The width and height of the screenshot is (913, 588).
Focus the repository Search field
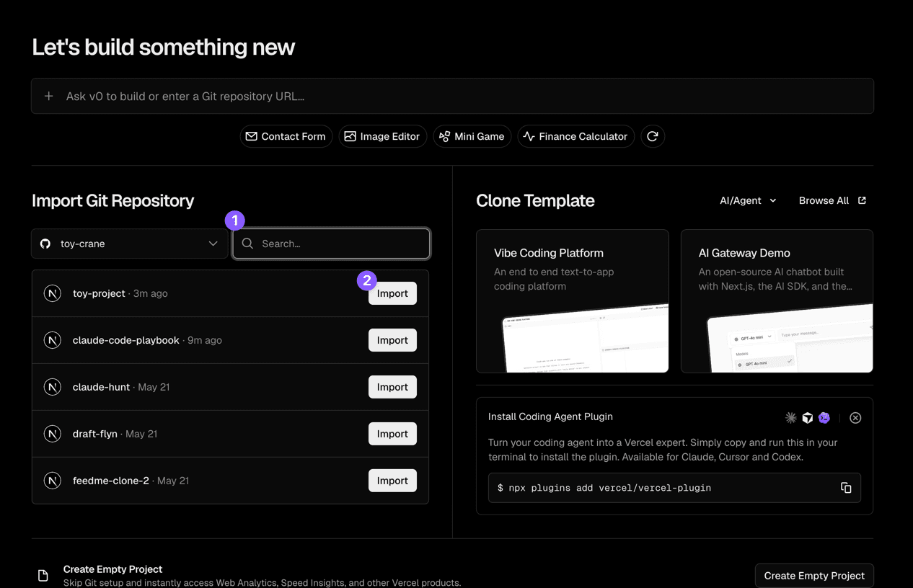point(331,244)
